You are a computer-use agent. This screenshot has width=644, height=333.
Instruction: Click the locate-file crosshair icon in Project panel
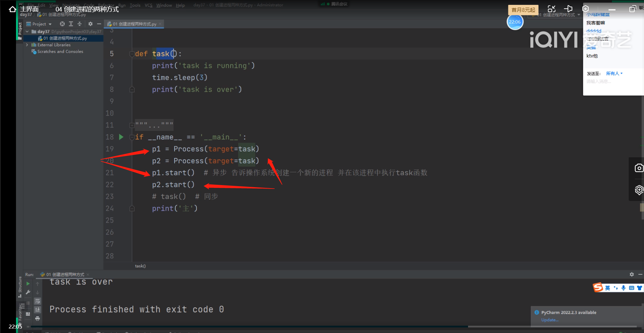[62, 24]
